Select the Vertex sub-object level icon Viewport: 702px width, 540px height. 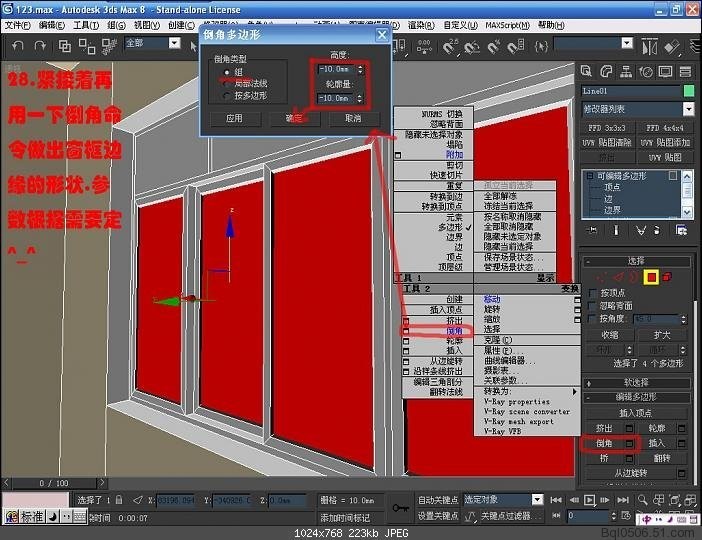(601, 278)
